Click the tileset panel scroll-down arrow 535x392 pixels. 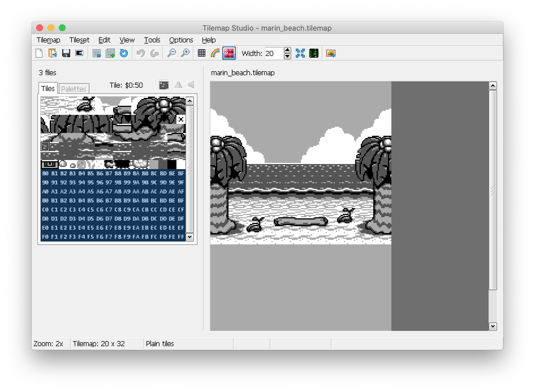tap(190, 237)
